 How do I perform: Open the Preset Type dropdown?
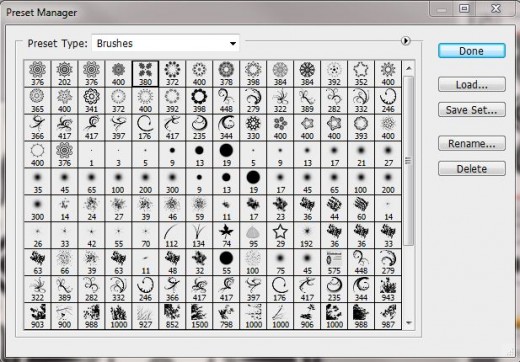pyautogui.click(x=166, y=43)
